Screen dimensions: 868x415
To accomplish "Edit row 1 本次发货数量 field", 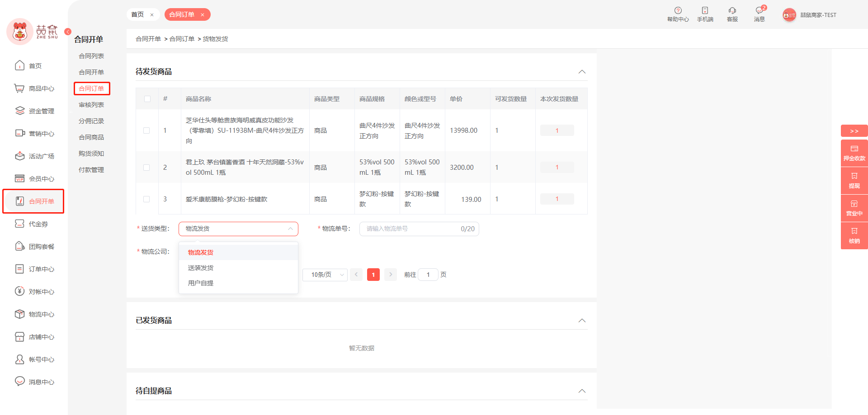I will coord(557,131).
